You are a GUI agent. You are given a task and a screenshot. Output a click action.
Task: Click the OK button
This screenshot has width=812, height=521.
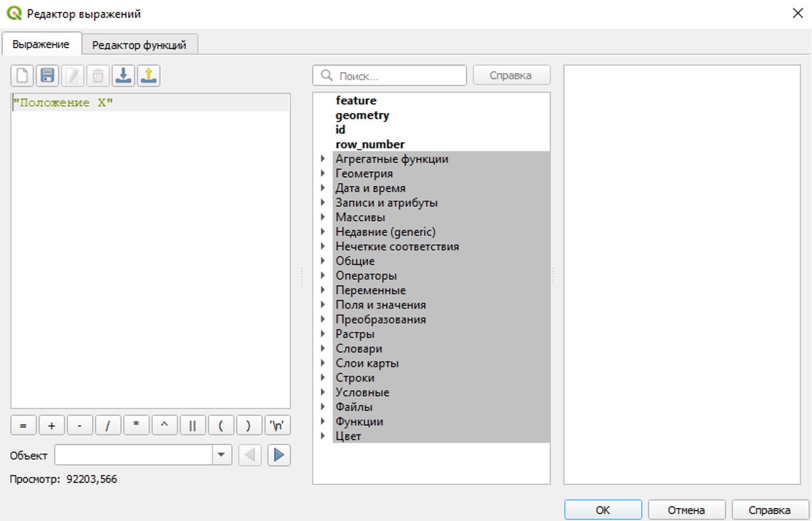pos(602,510)
